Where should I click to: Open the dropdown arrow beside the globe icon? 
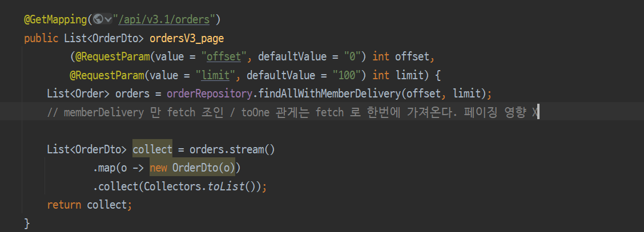pos(108,19)
